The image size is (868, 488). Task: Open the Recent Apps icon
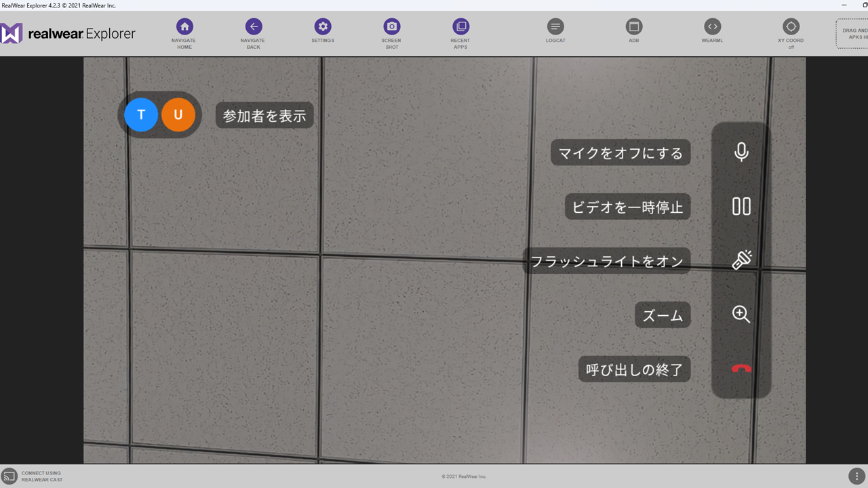460,27
